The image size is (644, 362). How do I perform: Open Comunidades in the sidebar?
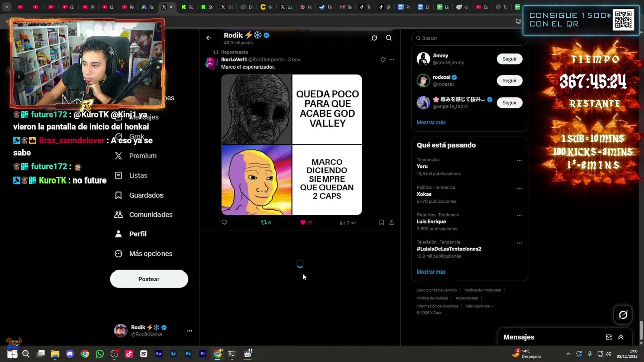[x=143, y=215]
